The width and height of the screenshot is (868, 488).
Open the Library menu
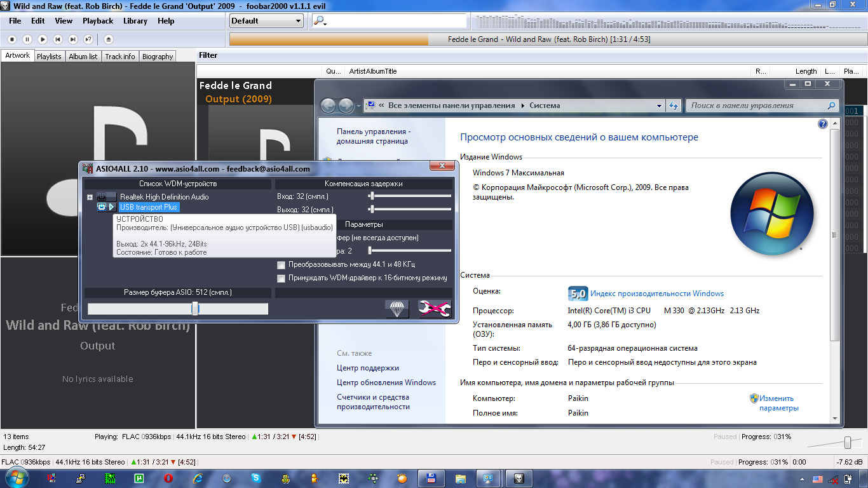pyautogui.click(x=135, y=21)
